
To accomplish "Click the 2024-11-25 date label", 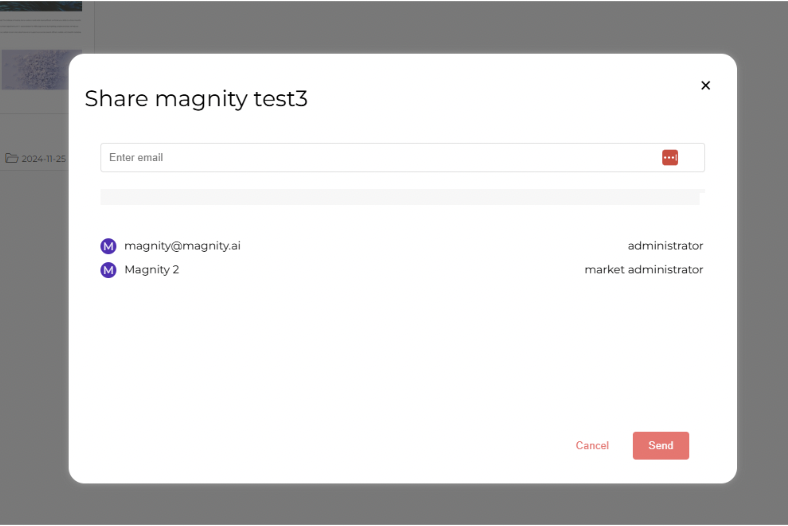I will pos(43,158).
